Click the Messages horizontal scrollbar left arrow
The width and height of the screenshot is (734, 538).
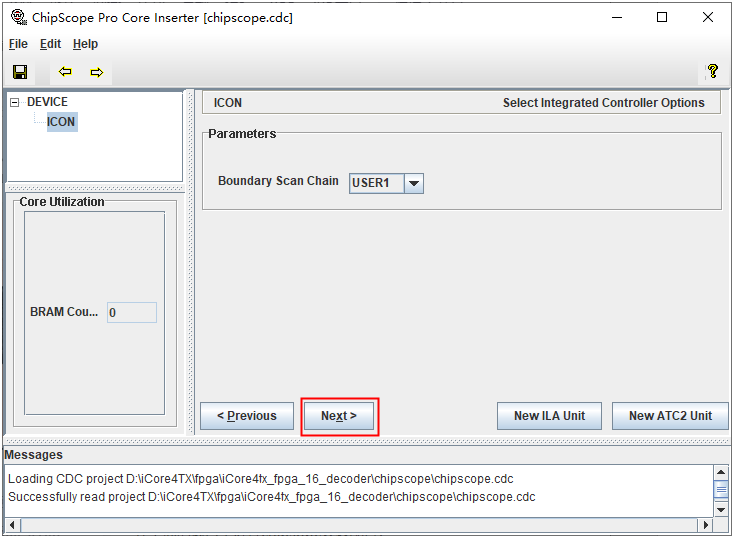(x=12, y=525)
